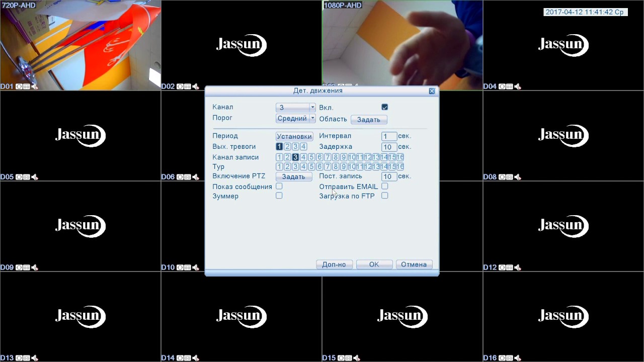Click muted speaker icon on channel D09

click(35, 267)
